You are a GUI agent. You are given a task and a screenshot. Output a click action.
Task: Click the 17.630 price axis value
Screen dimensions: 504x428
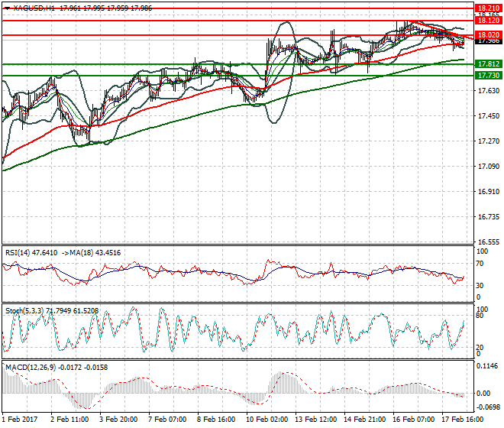[x=489, y=91]
